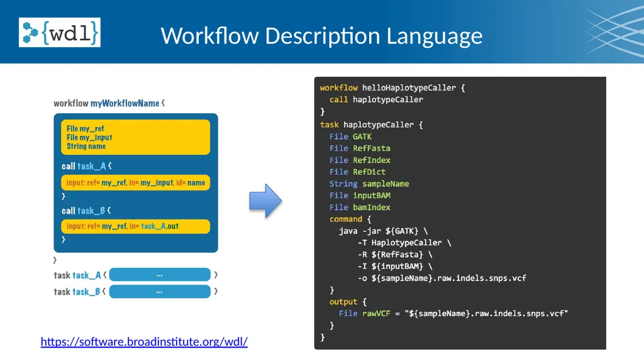This screenshot has height=362, width=644.
Task: Click the 'task haplotypeCaller {' code line
Action: pos(371,125)
